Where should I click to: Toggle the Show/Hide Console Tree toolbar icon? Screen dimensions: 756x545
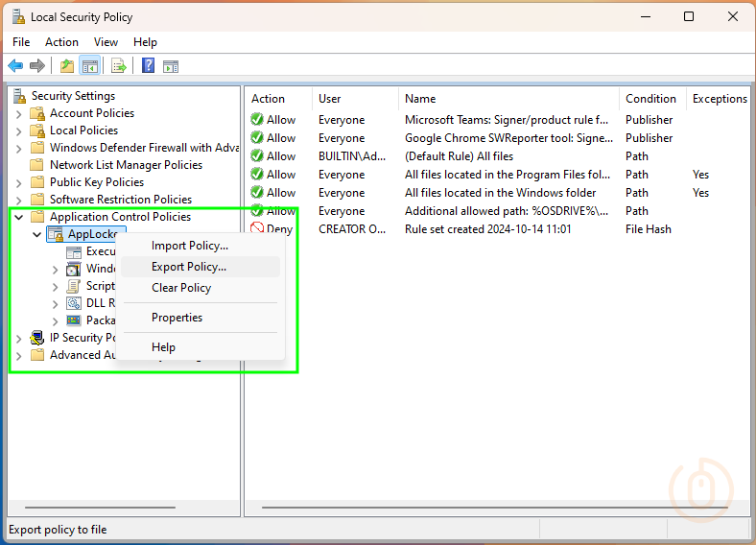click(89, 66)
